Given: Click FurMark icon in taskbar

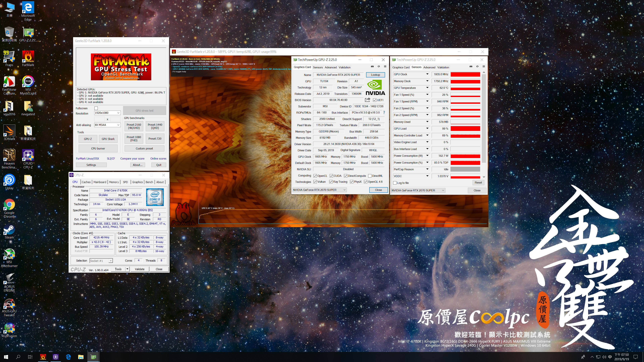Looking at the screenshot, I should [x=43, y=357].
